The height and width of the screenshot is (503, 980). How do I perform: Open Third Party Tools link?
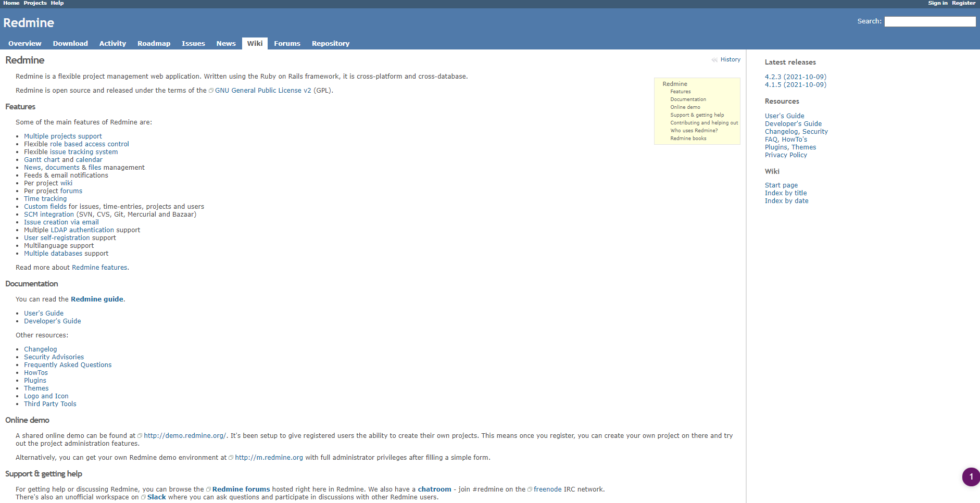50,404
